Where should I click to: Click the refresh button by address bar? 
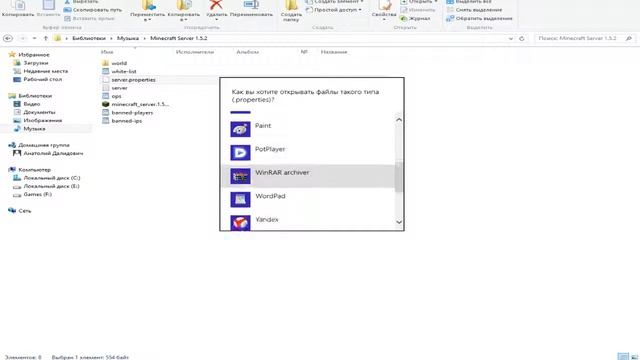click(x=522, y=38)
